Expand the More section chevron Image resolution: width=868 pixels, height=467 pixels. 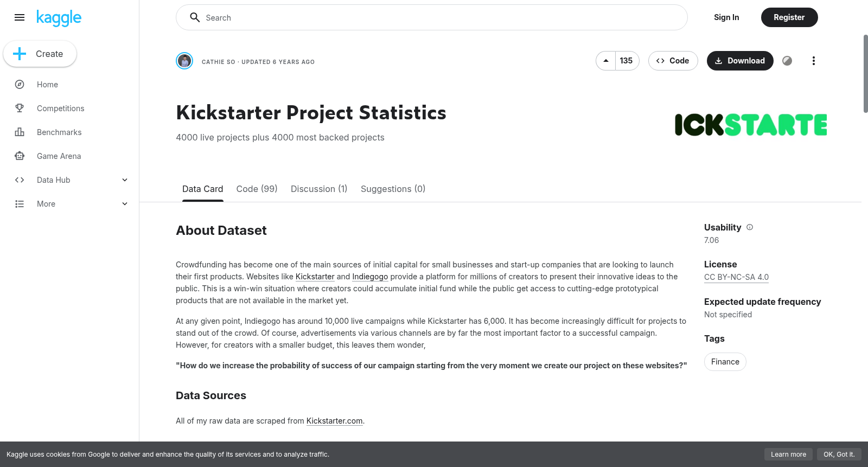125,204
